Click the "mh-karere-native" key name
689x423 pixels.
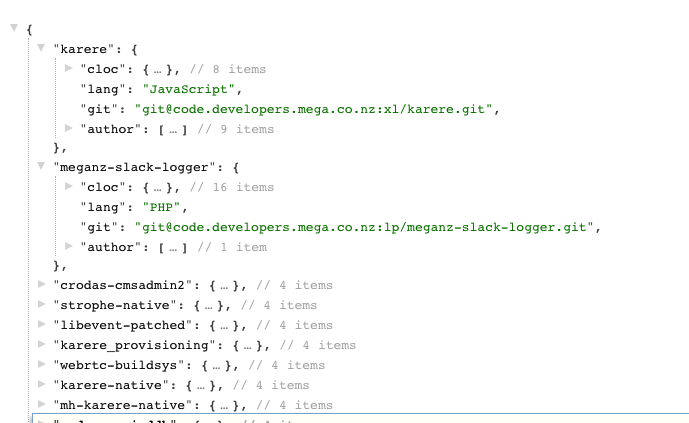tap(123, 405)
